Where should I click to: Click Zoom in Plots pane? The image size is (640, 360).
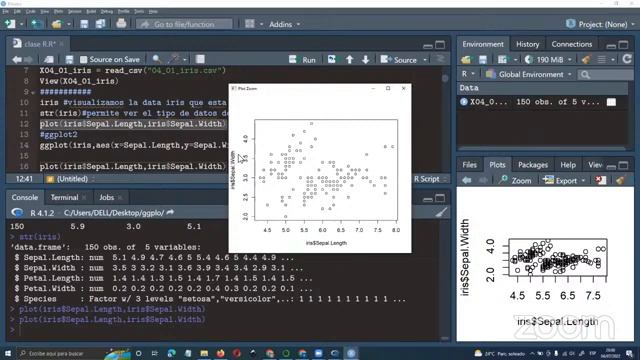pos(516,180)
